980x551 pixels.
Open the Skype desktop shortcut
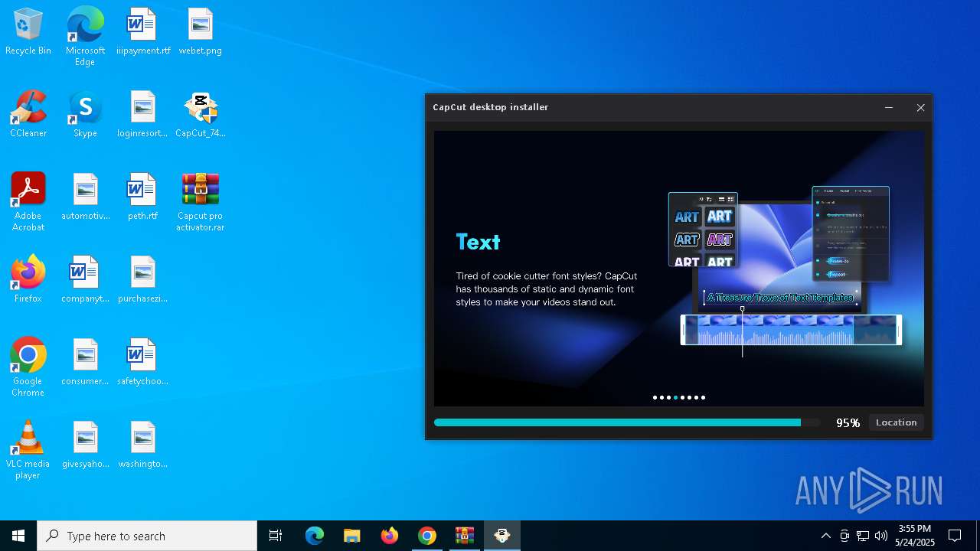pyautogui.click(x=85, y=114)
